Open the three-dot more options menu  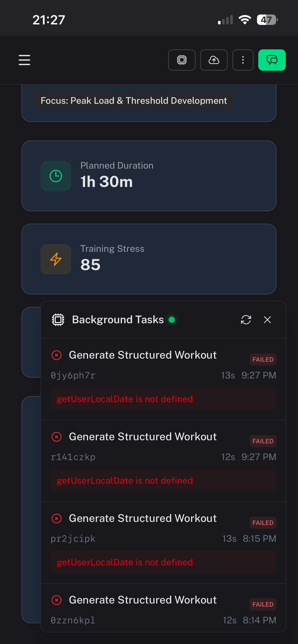tap(243, 60)
